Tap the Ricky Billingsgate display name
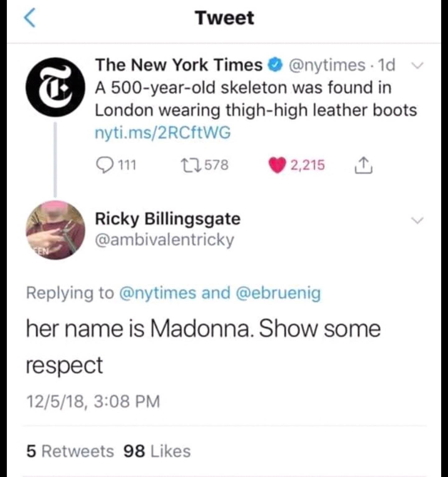448x477 pixels. click(167, 219)
